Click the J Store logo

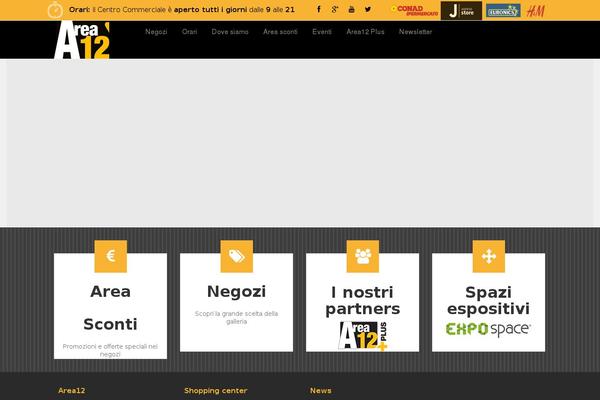pos(461,10)
